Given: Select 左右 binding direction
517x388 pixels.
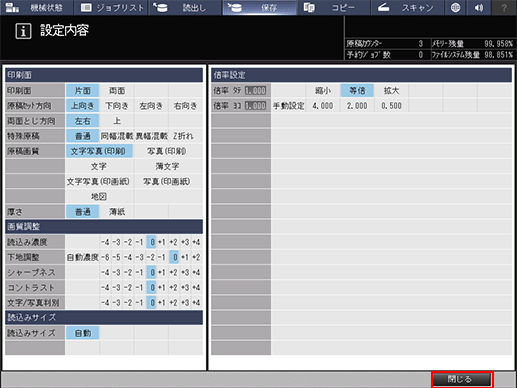Looking at the screenshot, I should coord(82,121).
